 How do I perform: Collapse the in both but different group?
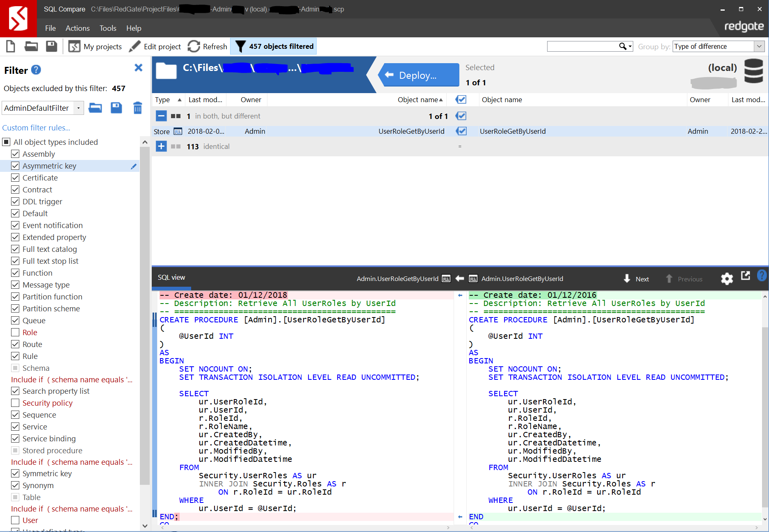point(161,116)
